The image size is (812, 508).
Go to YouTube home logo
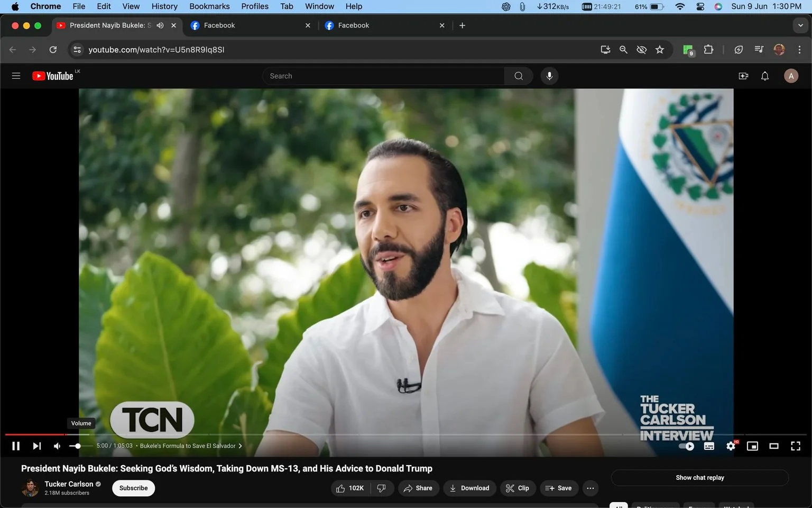[x=53, y=76]
